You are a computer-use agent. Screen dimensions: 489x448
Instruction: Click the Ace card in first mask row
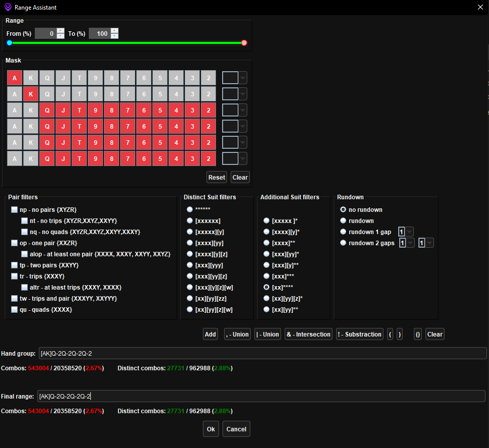click(x=15, y=78)
